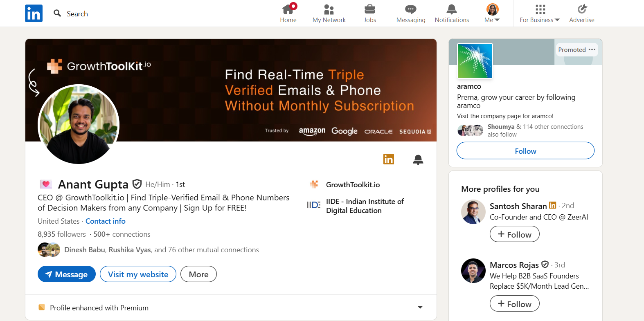Image resolution: width=644 pixels, height=321 pixels.
Task: Click Shoumya connections avatars
Action: (471, 130)
